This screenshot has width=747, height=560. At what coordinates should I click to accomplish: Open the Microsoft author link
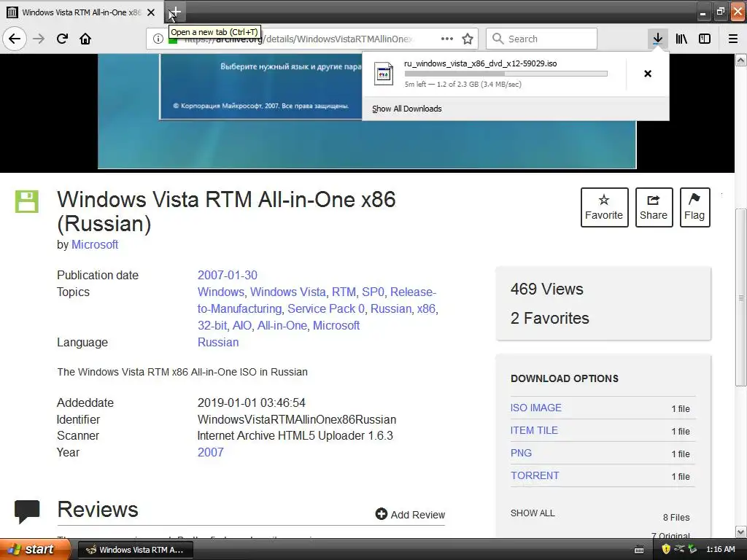(95, 245)
